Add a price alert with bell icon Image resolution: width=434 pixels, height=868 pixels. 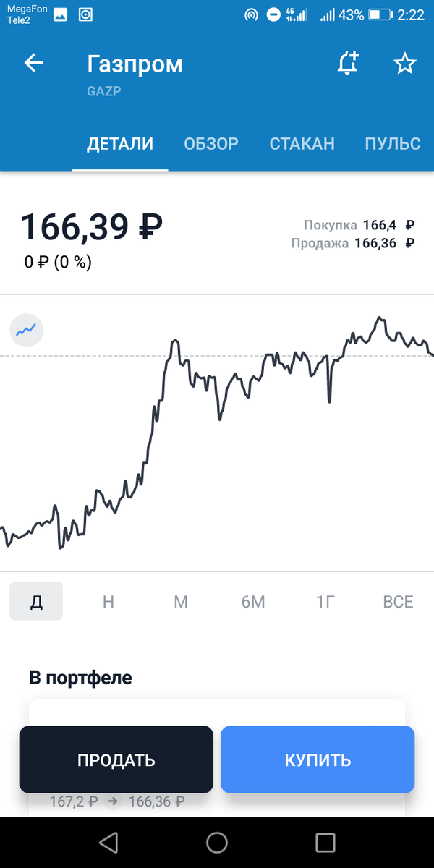[349, 64]
